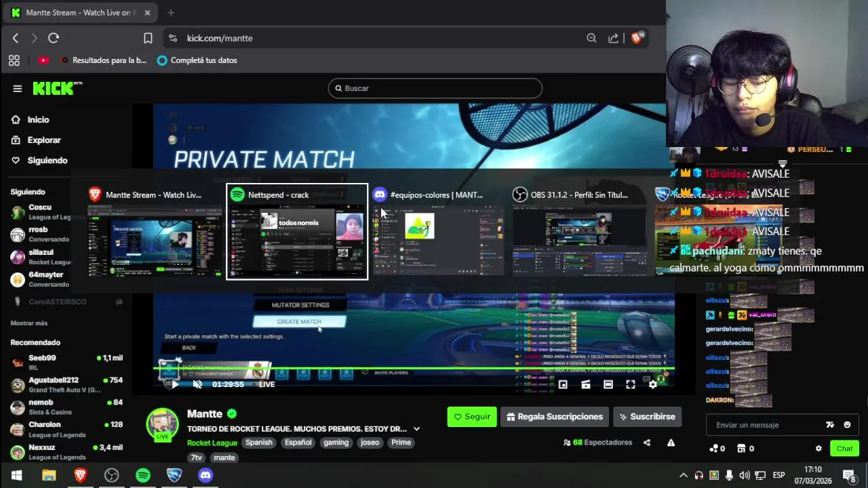
Task: Expand Mostrar más in followed list
Action: [29, 323]
